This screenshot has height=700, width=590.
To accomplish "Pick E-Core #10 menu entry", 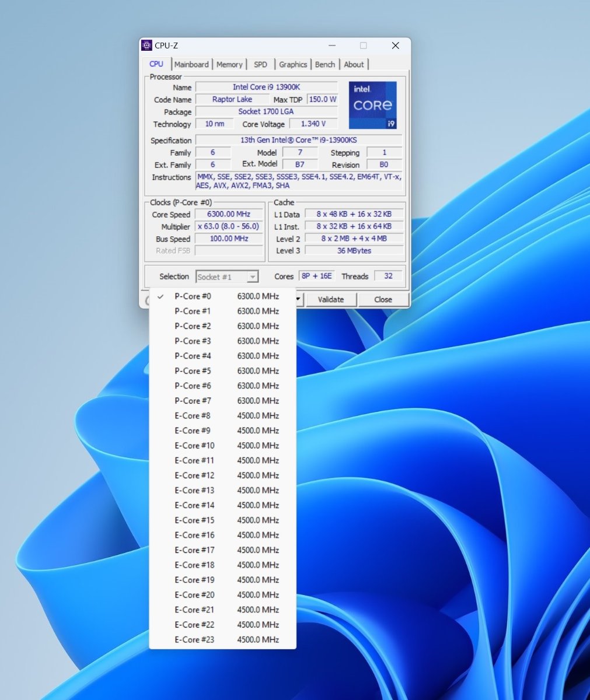I will pos(223,446).
